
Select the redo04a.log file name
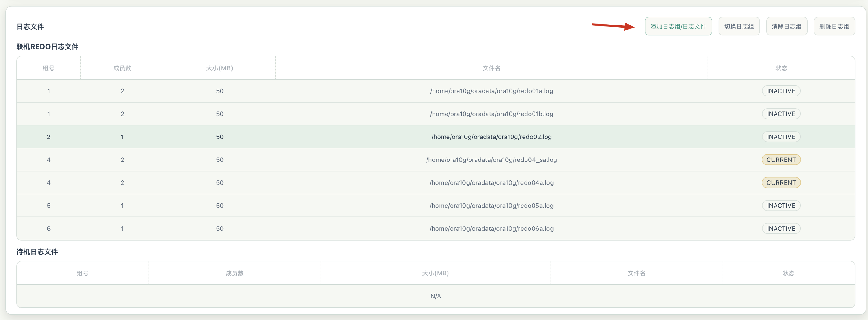point(491,182)
